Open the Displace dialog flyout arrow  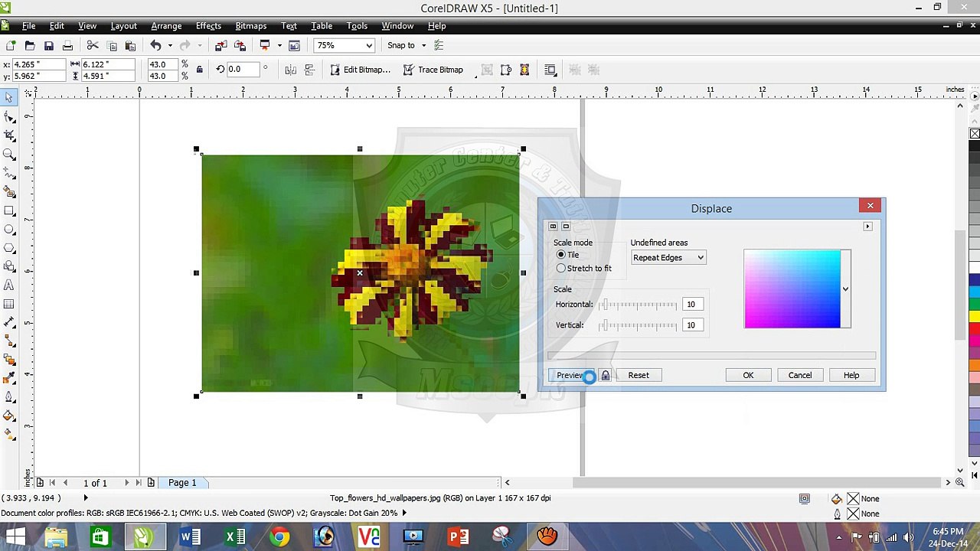click(x=867, y=227)
